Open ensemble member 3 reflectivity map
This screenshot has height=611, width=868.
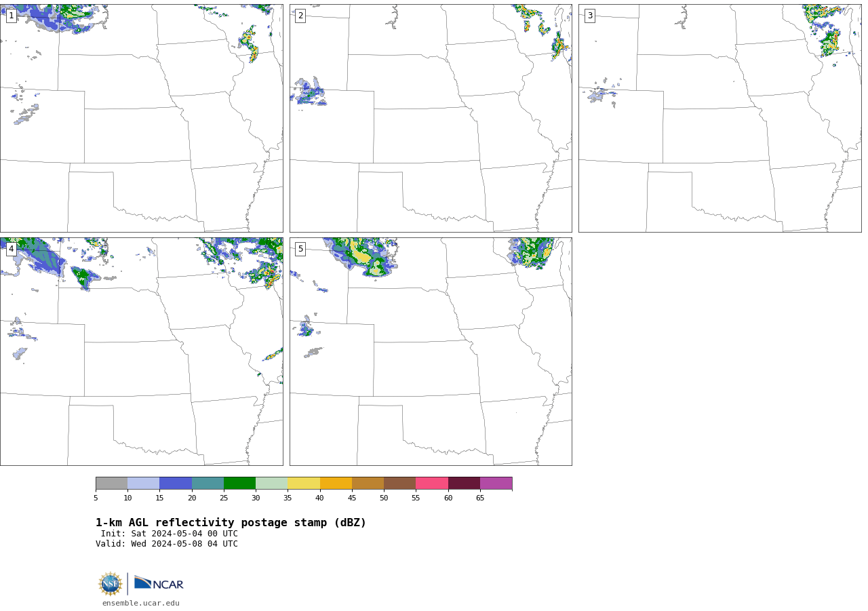click(x=719, y=118)
